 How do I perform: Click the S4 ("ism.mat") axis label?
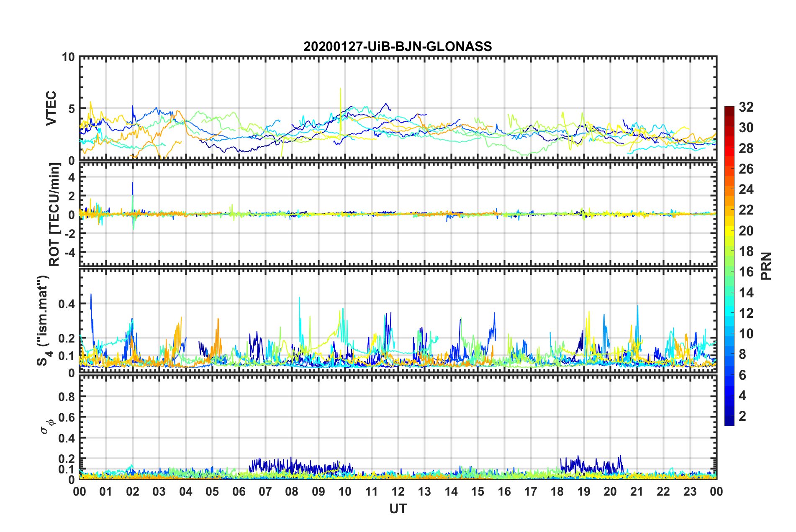coord(44,321)
